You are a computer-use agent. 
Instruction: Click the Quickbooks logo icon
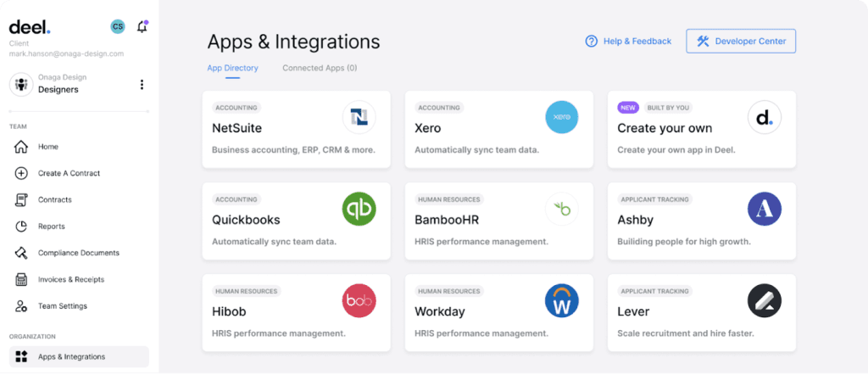(x=359, y=209)
